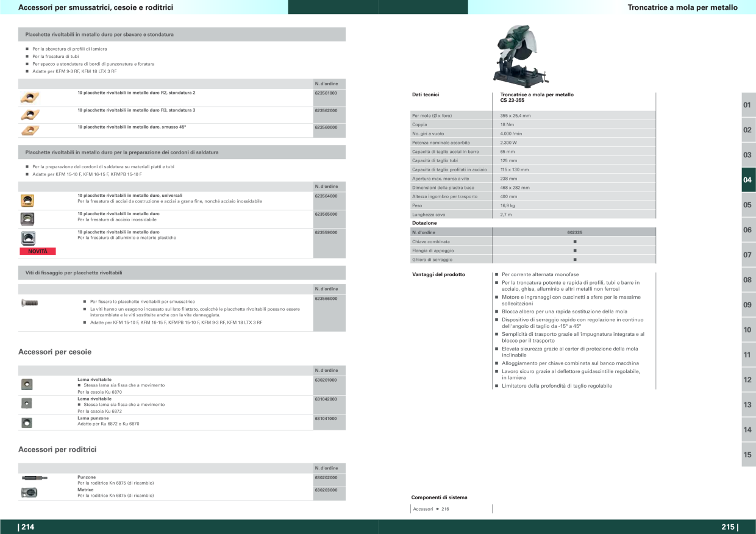Viewport: 756px width, 534px height.
Task: Open chapter tab 15
Action: click(748, 455)
